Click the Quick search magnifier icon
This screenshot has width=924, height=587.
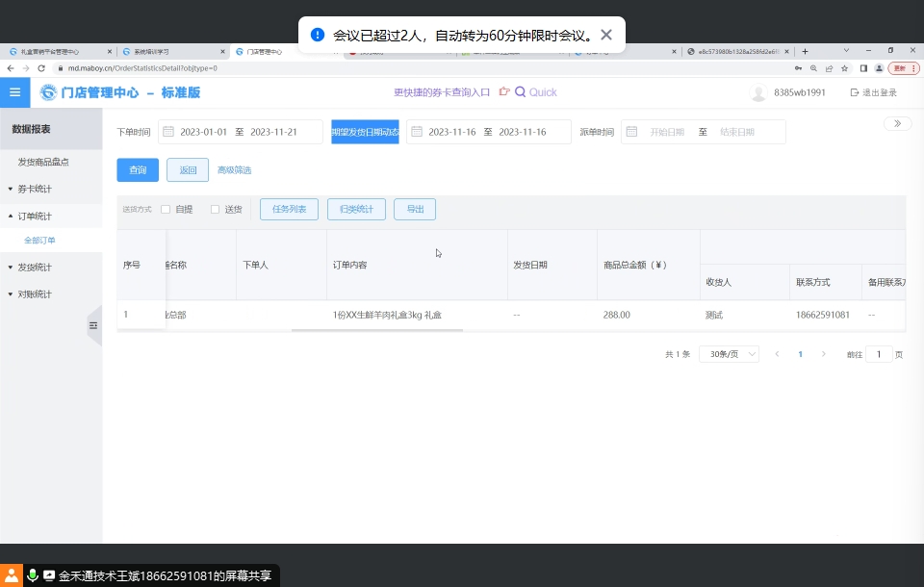click(x=520, y=92)
